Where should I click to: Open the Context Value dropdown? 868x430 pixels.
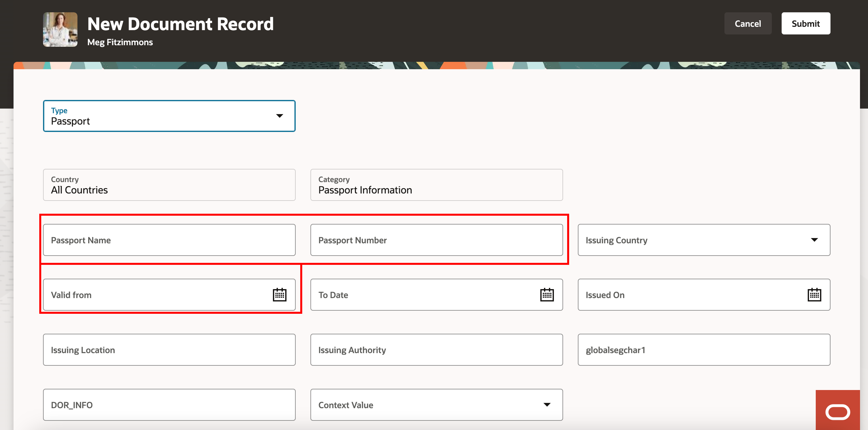pos(546,405)
